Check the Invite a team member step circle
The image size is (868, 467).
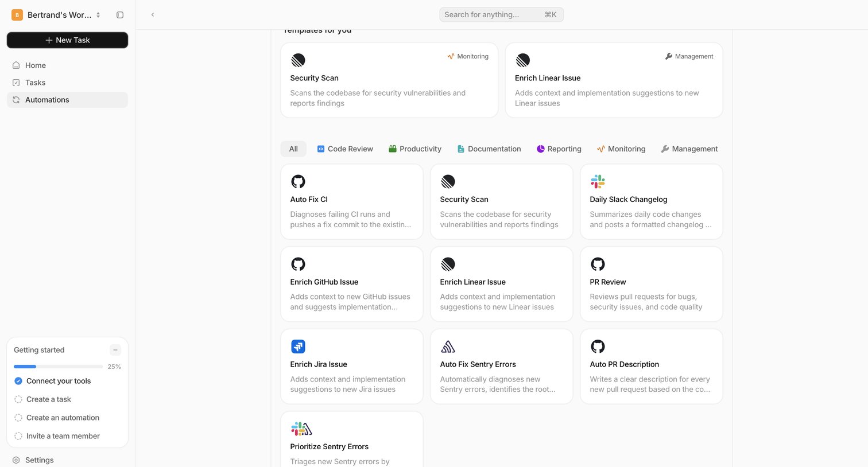click(18, 436)
